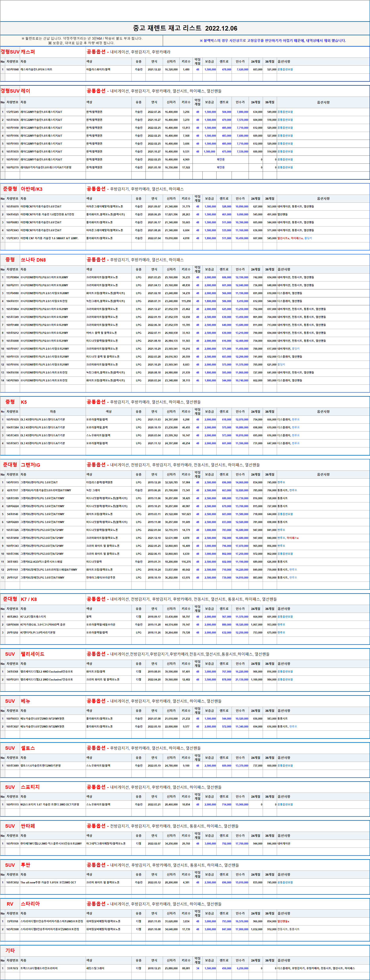Click red option text '열선핸들x' in 스타리아 table
This screenshot has width=370, height=980.
(283, 921)
